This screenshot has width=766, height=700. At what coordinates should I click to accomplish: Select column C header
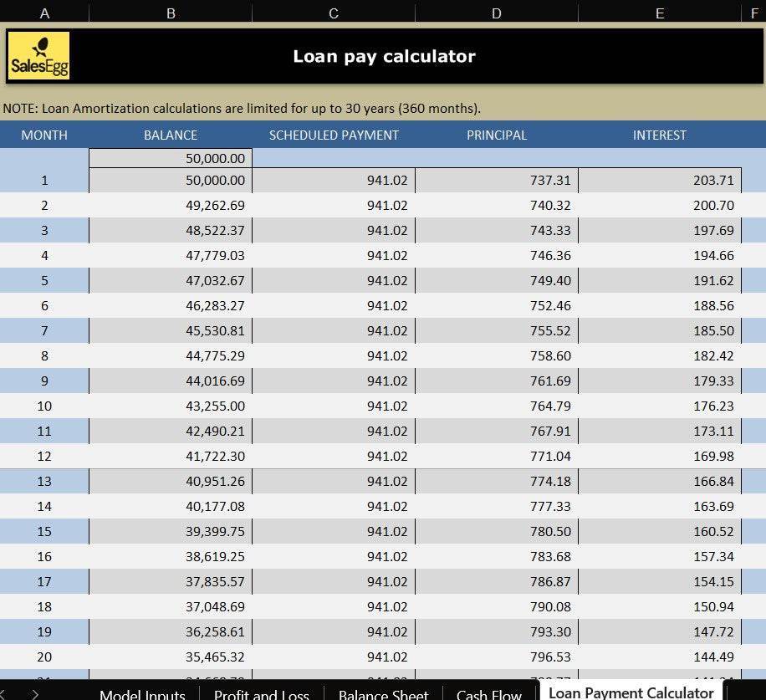pos(334,13)
